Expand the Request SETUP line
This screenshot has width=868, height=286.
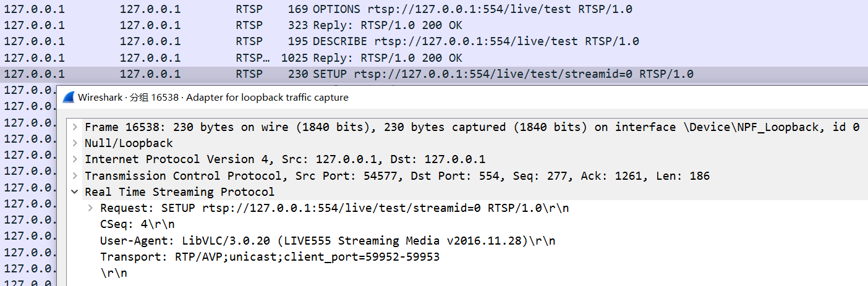point(90,208)
